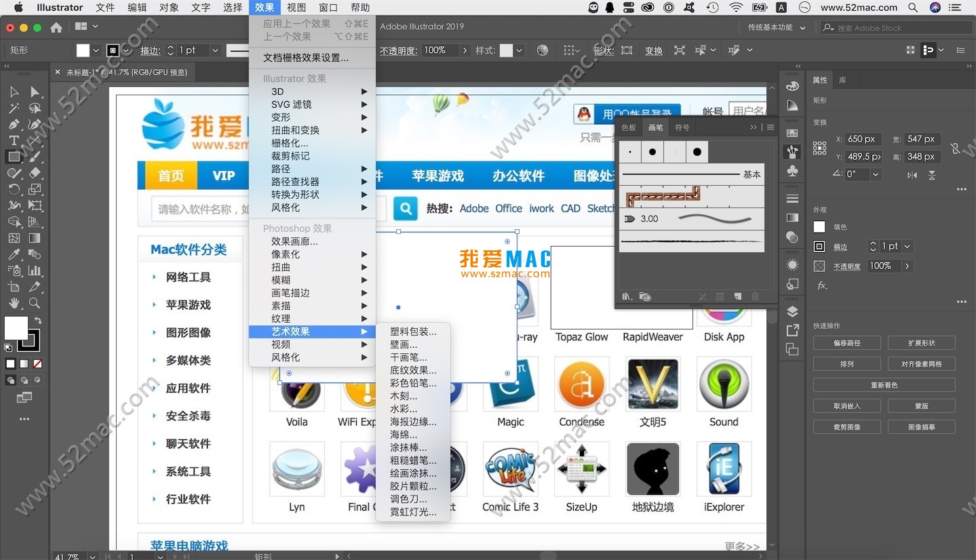Open the 效果 menu in menu bar
The height and width of the screenshot is (560, 976).
[265, 7]
